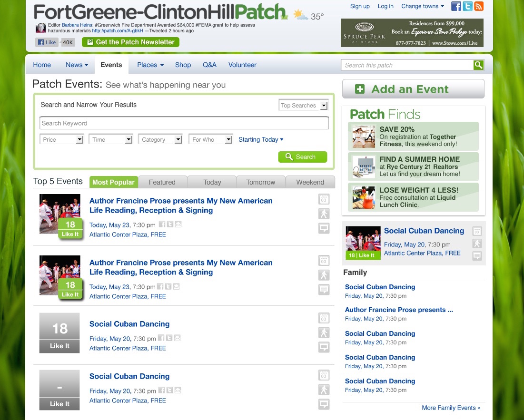Click comment icon on Social Cuban Dancing with 18 likes
The height and width of the screenshot is (420, 524).
coord(324,347)
